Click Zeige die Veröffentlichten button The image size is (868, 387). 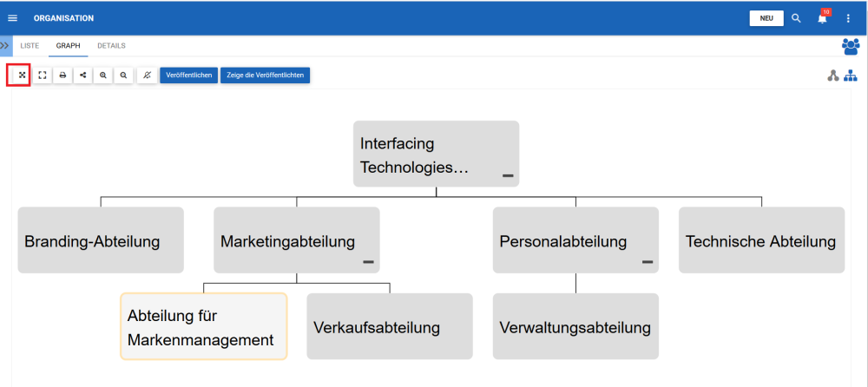pos(265,75)
